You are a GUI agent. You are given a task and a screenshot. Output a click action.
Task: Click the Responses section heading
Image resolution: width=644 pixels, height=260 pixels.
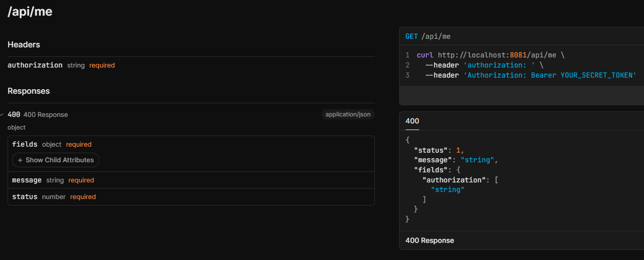(29, 91)
